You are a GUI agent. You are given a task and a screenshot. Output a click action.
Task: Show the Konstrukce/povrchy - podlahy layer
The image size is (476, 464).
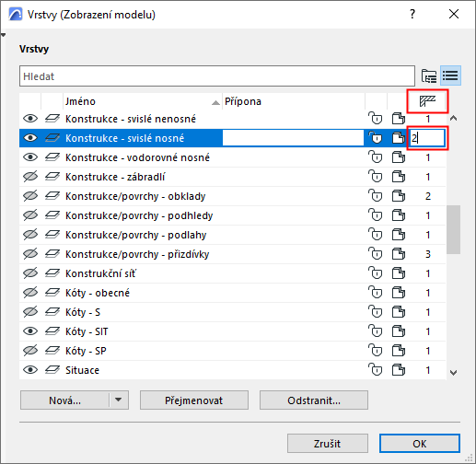tap(30, 235)
